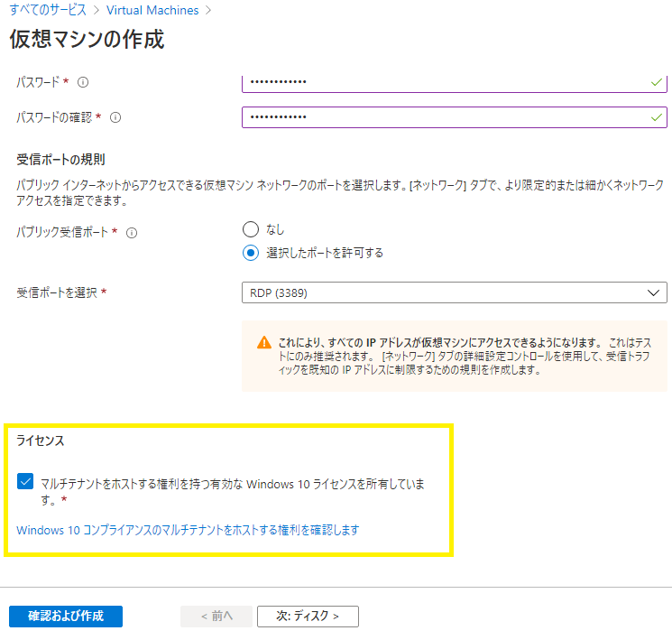This screenshot has width=672, height=640.
Task: Open Windows 10 コンプライアンス multi-tenant rights link
Action: (188, 530)
